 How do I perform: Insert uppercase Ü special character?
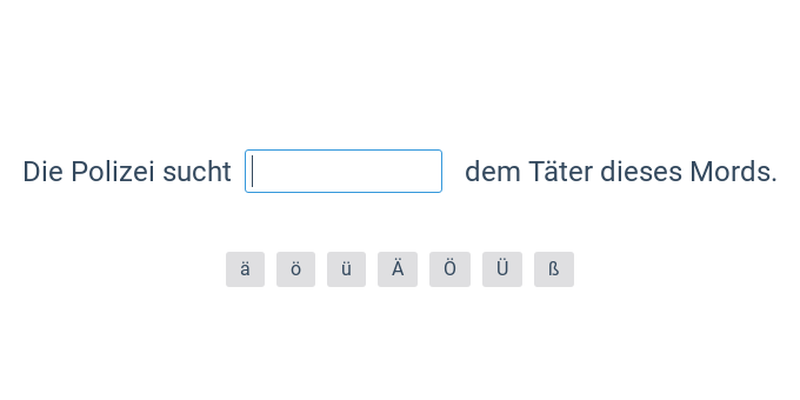(x=502, y=269)
